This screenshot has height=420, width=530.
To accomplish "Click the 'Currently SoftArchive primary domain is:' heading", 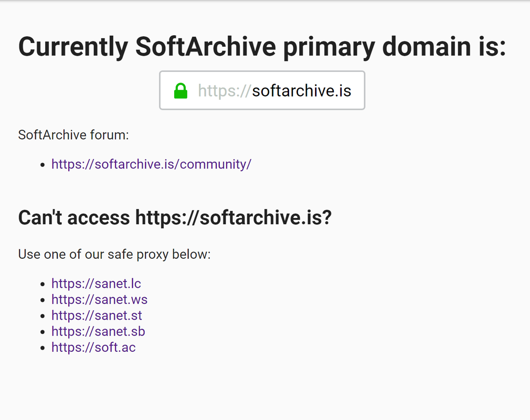I will [262, 47].
